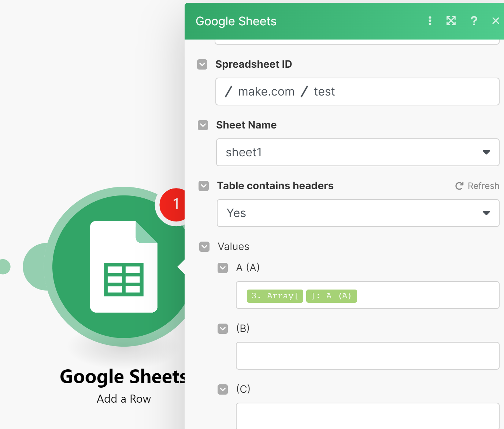The width and height of the screenshot is (504, 429).
Task: Click the 'Values' section label
Action: pos(234,247)
